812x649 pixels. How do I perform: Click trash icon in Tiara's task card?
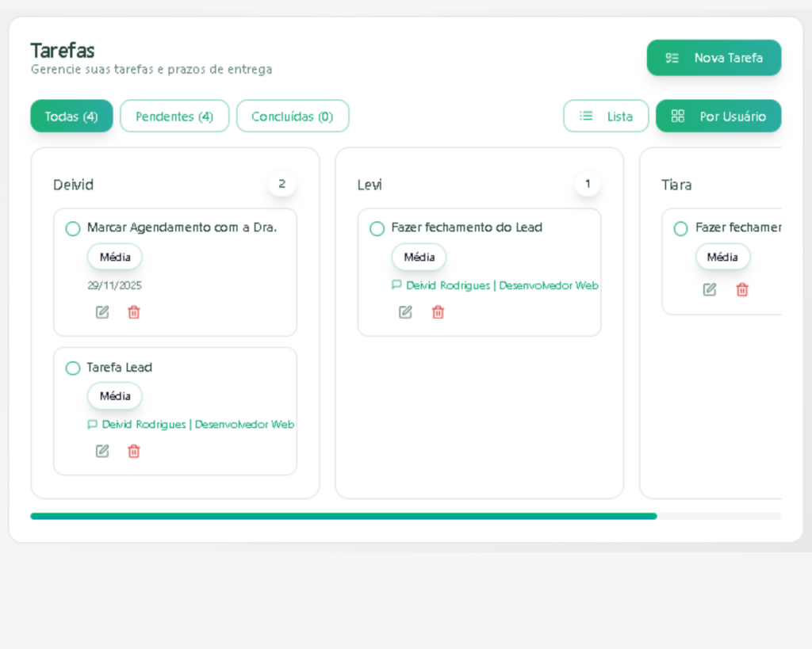pyautogui.click(x=742, y=290)
